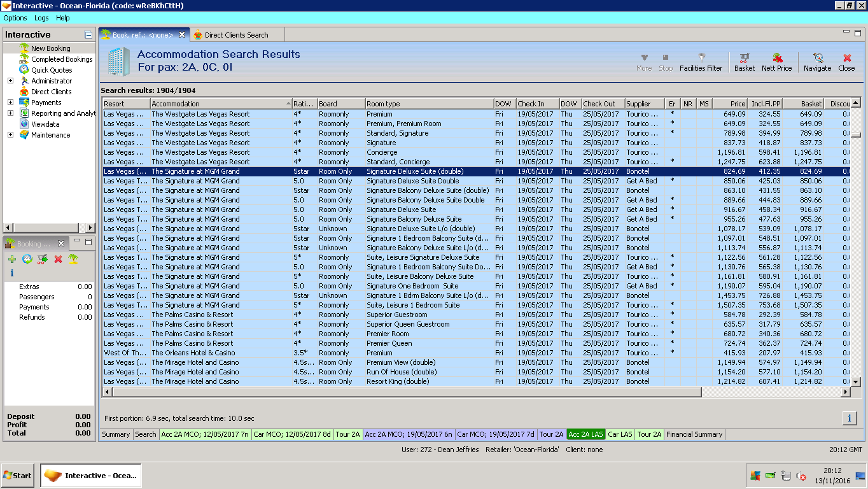This screenshot has width=868, height=489.
Task: Select The Orleans Hotel & Casino row
Action: [x=193, y=353]
